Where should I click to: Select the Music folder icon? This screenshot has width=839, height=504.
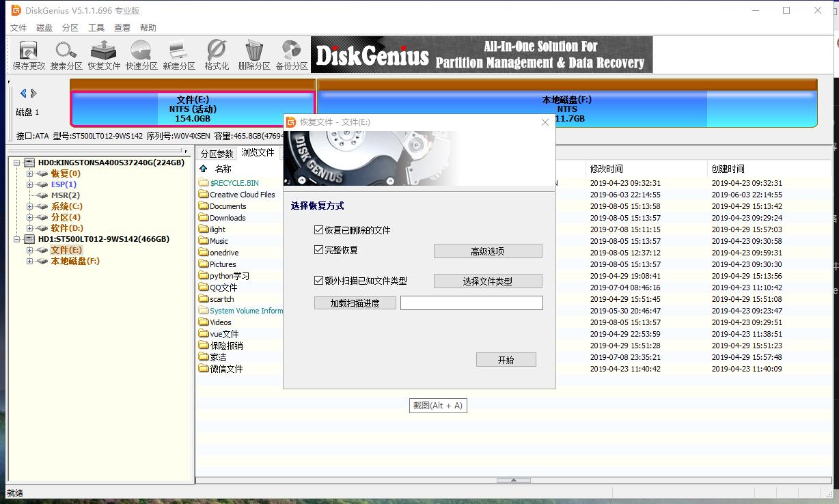click(204, 241)
